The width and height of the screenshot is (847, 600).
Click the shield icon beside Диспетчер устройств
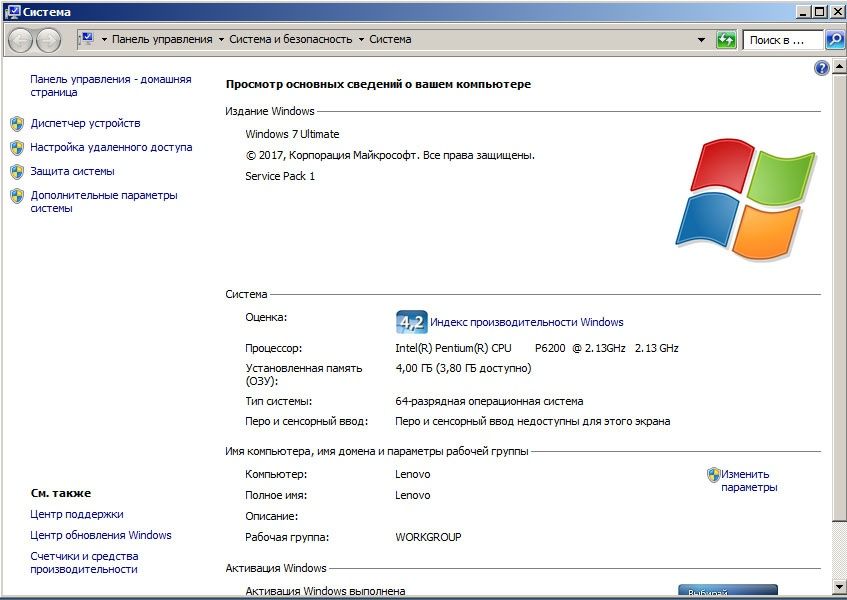(17, 124)
